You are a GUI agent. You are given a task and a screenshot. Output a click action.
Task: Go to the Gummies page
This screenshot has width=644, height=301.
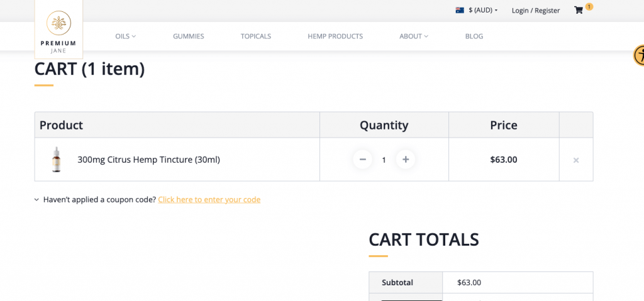189,36
